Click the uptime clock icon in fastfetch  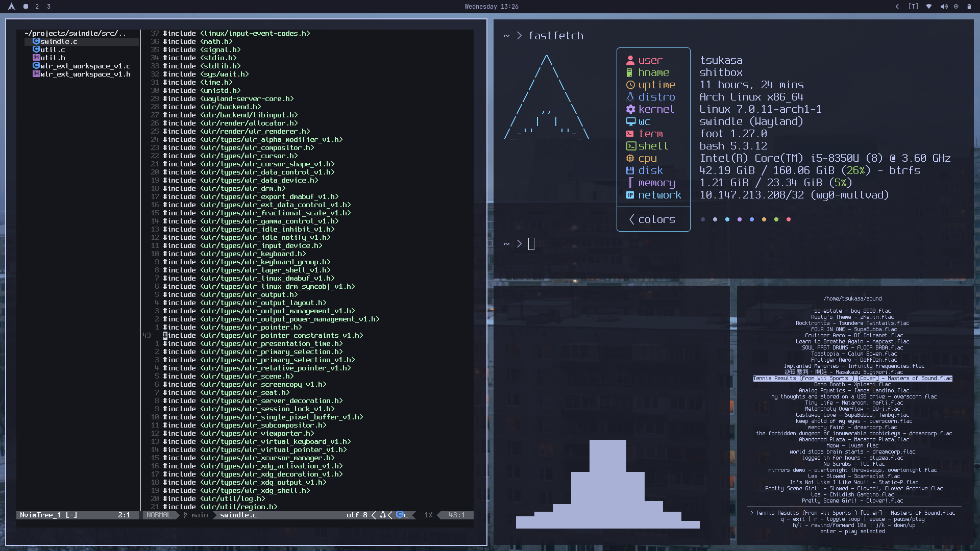[x=630, y=85]
